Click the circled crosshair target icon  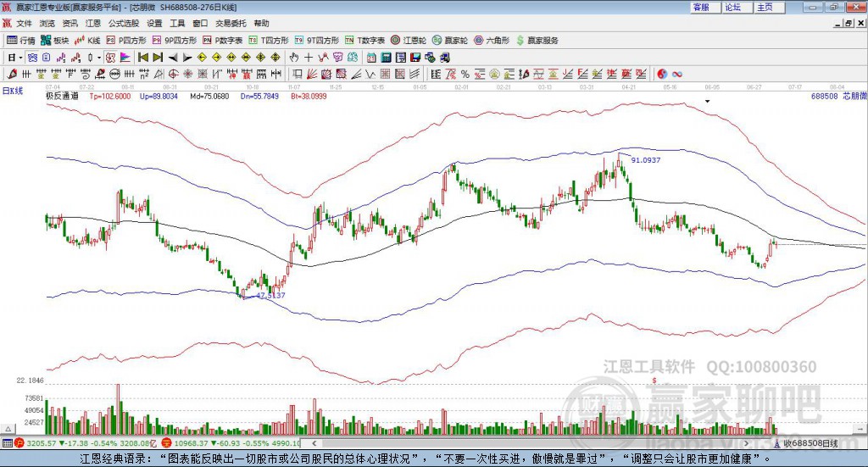(173, 74)
